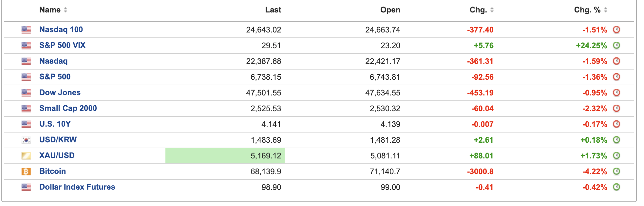
Task: Open the Nasdaq 100 index link
Action: (61, 30)
